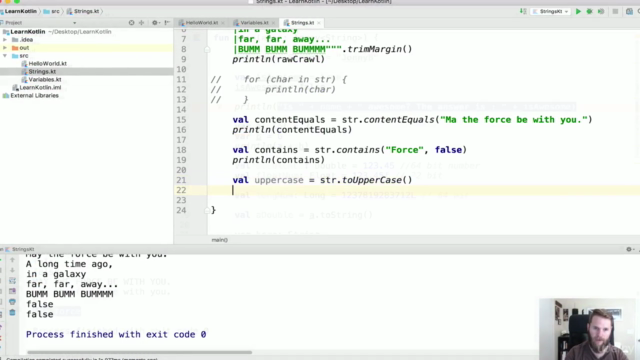Click LearnKotlin breadcrumb in navigation bar
This screenshot has height=360, width=640.
(19, 11)
